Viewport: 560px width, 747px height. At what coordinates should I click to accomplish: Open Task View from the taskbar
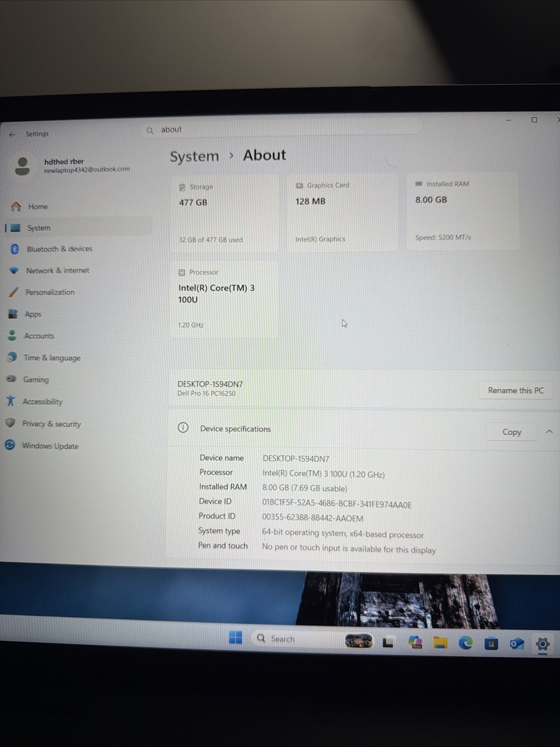(388, 643)
